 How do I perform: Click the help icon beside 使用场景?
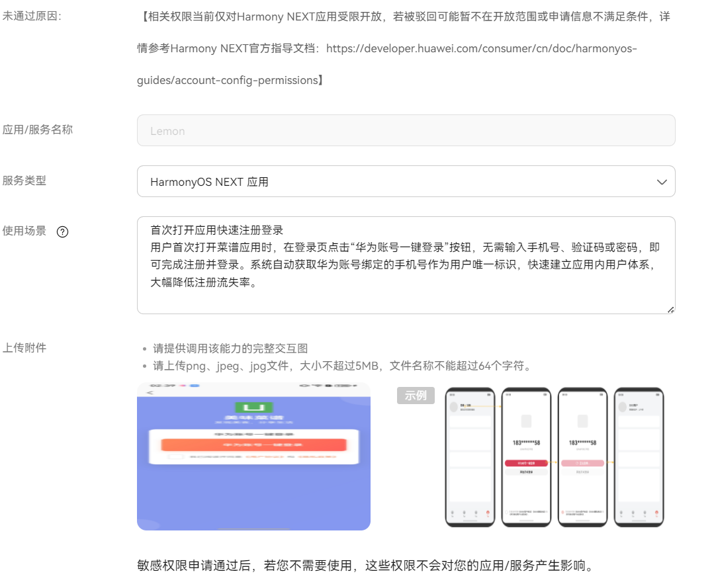(x=63, y=231)
